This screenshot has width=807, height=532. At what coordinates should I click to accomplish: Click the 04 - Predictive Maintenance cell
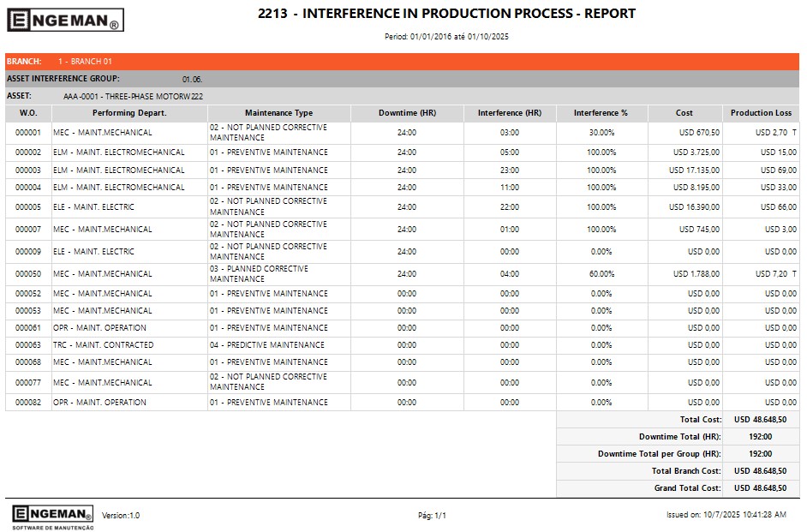pos(267,345)
